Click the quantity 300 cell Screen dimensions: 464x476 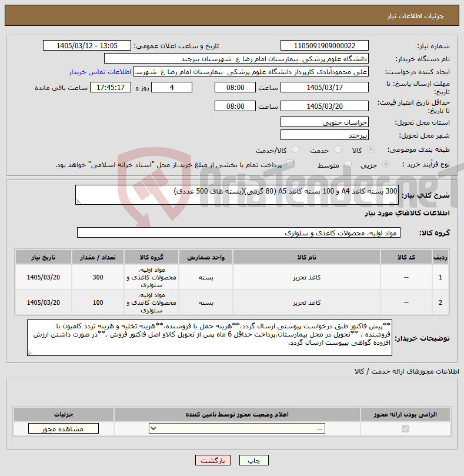click(98, 277)
